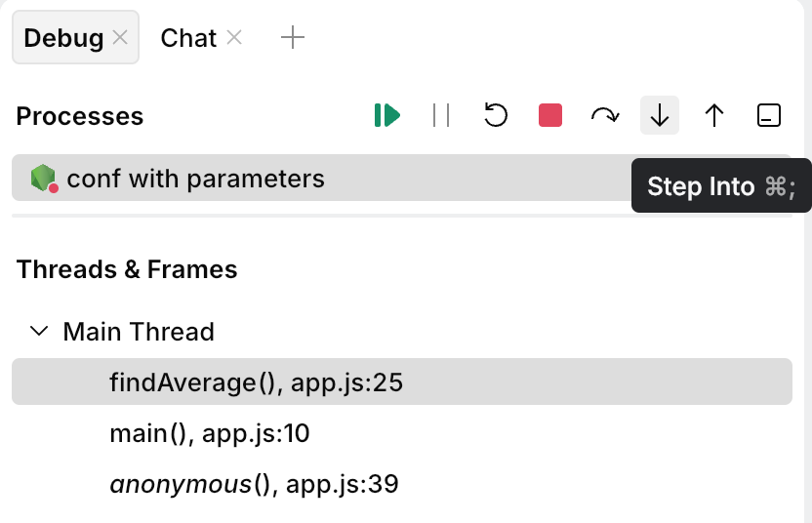Add a new tab with plus button
This screenshot has width=812, height=523.
tap(293, 38)
